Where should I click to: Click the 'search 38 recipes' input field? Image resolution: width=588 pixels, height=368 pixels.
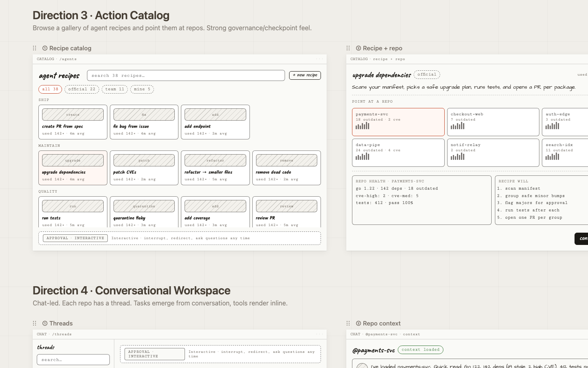186,76
